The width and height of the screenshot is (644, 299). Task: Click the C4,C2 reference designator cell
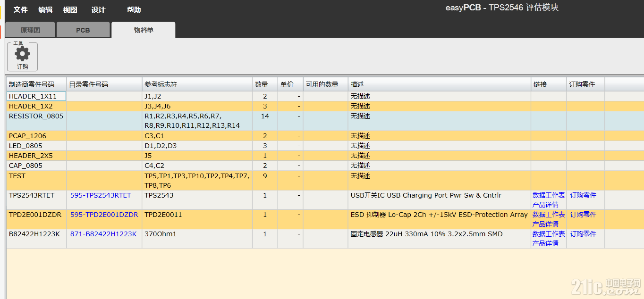pyautogui.click(x=197, y=166)
